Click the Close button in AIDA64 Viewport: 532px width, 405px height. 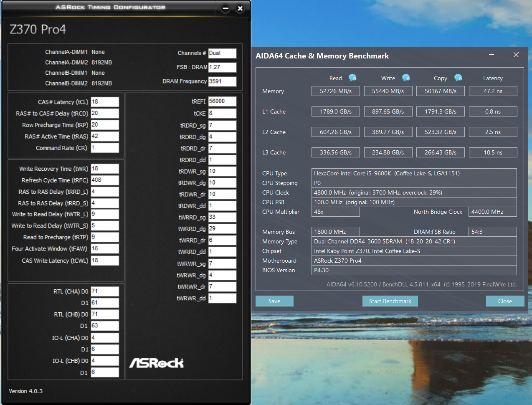[x=505, y=301]
